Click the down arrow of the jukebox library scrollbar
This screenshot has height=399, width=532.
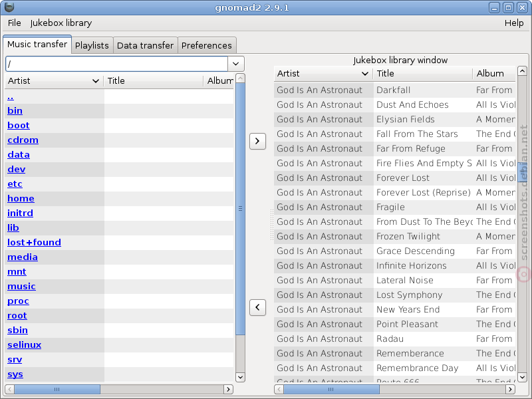pos(522,377)
